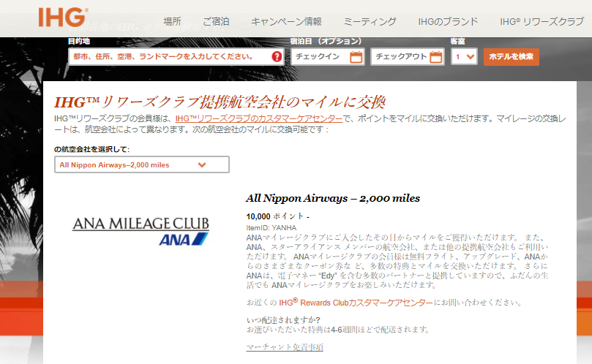Click the All Nippon Airways – 2,000 miles heading
Screen dimensions: 592x364
333,198
